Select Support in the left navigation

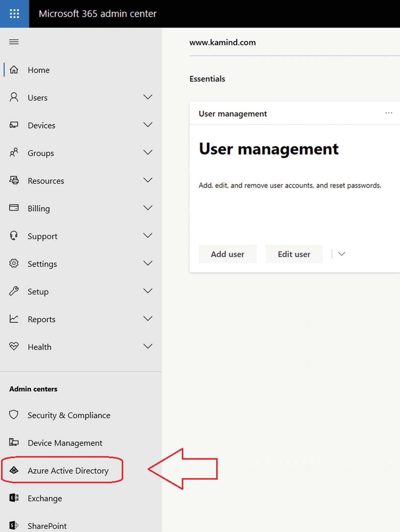pos(42,237)
